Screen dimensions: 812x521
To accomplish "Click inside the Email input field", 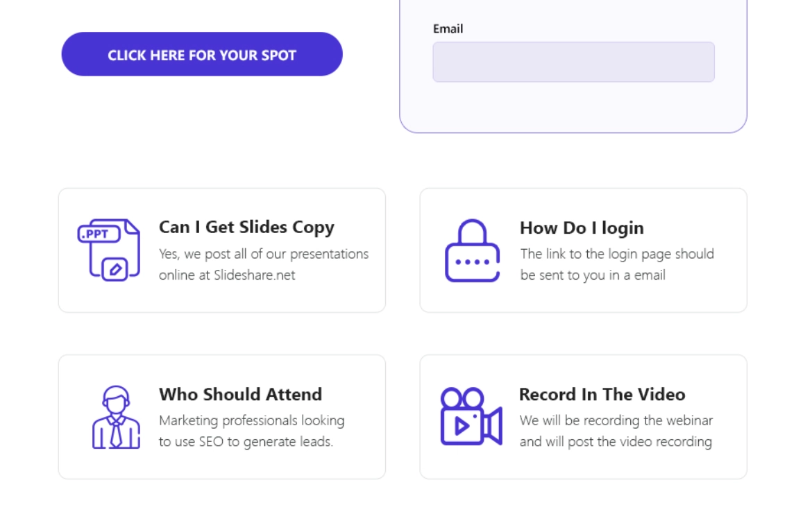I will (573, 61).
